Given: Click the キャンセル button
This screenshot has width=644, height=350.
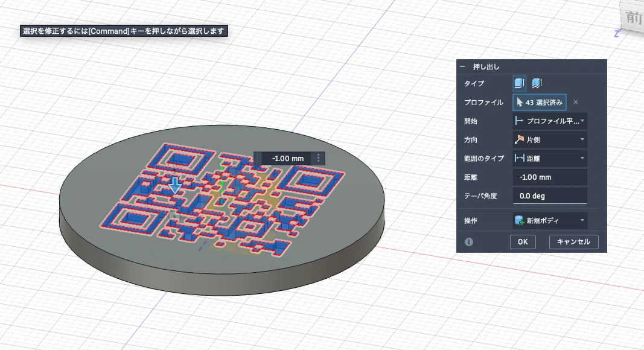Looking at the screenshot, I should [574, 241].
